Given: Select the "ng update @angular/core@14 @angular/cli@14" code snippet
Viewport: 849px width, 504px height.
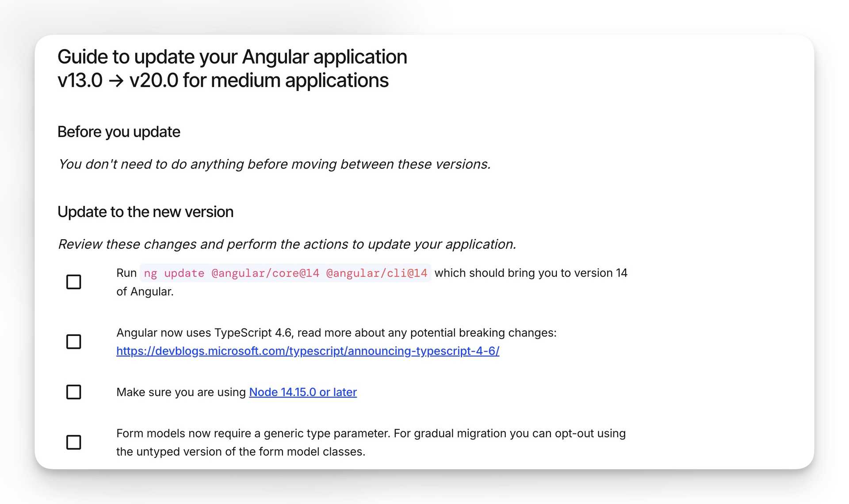Looking at the screenshot, I should [285, 273].
